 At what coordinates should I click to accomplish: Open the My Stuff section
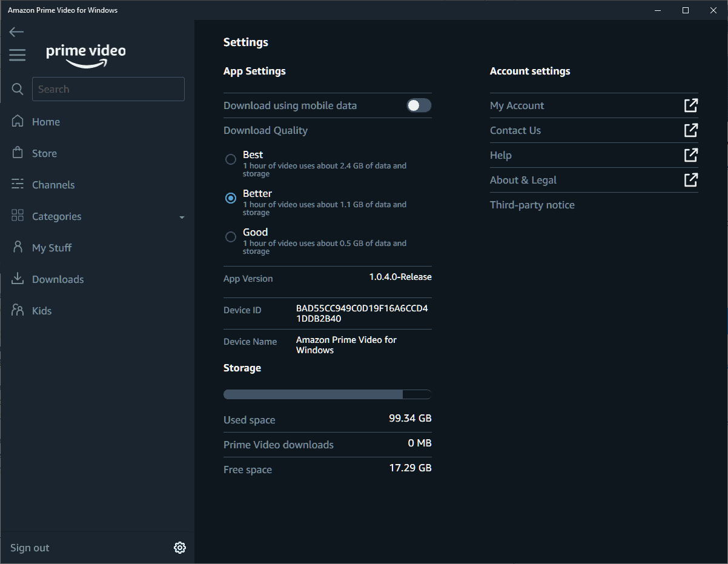click(51, 247)
